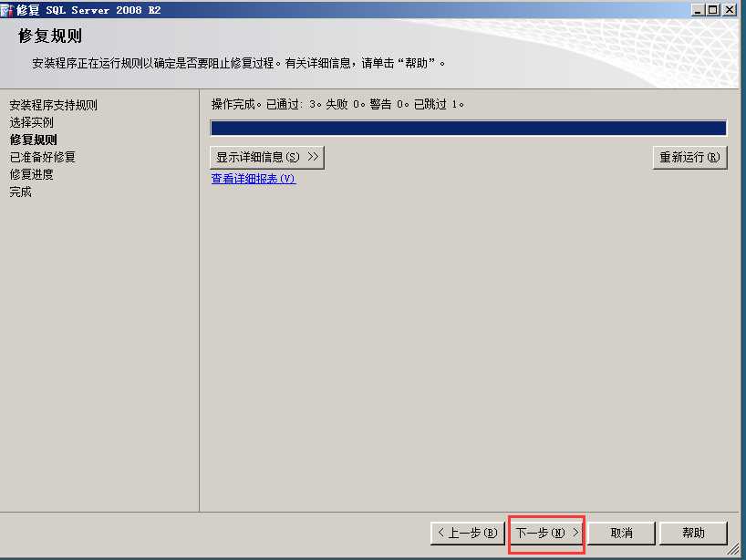Click the title bar text 修复 SQL Server 2008 R2
Image resolution: width=746 pixels, height=560 pixels.
(x=88, y=10)
